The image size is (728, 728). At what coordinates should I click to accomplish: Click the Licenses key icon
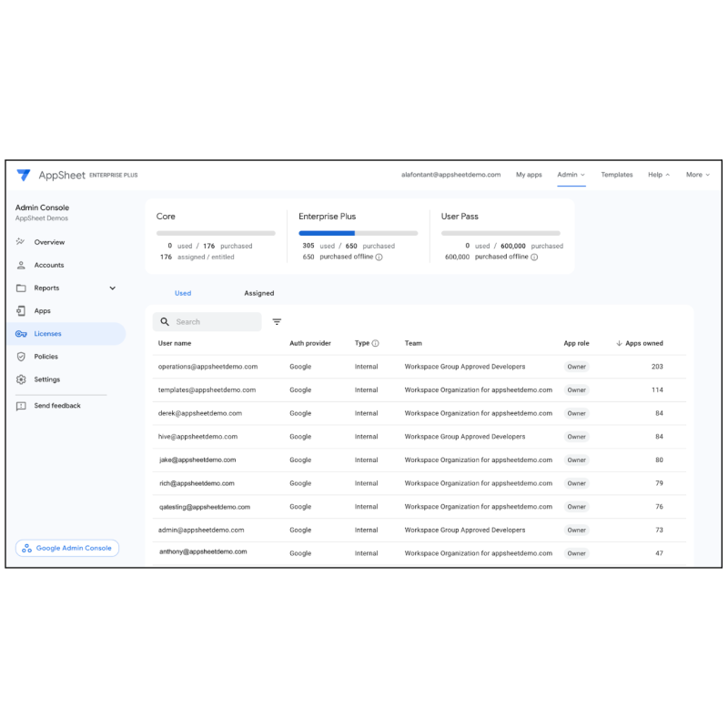pyautogui.click(x=21, y=334)
